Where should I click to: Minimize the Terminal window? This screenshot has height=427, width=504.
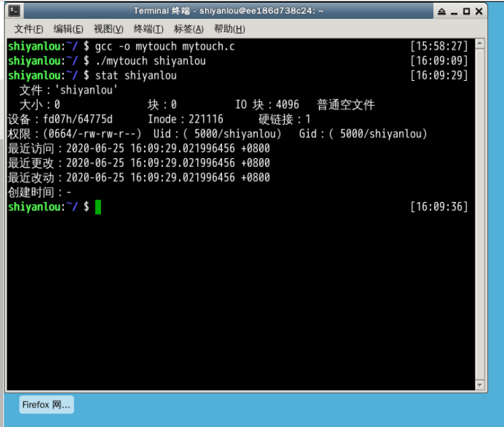pyautogui.click(x=454, y=11)
